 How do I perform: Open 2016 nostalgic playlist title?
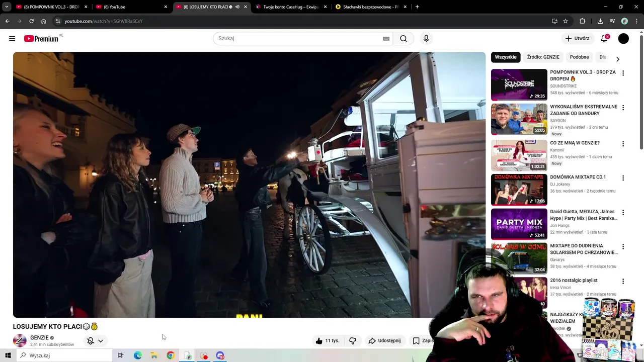(574, 280)
